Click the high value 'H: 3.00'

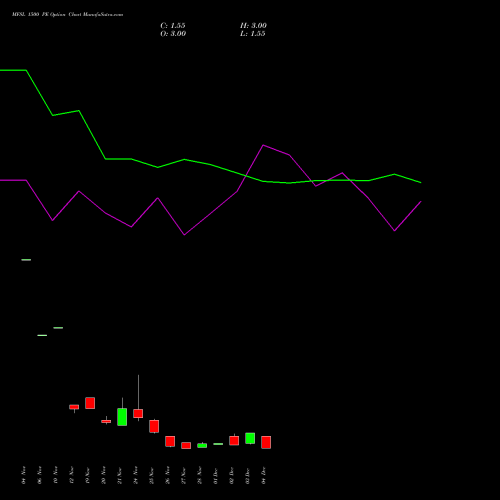253,26
